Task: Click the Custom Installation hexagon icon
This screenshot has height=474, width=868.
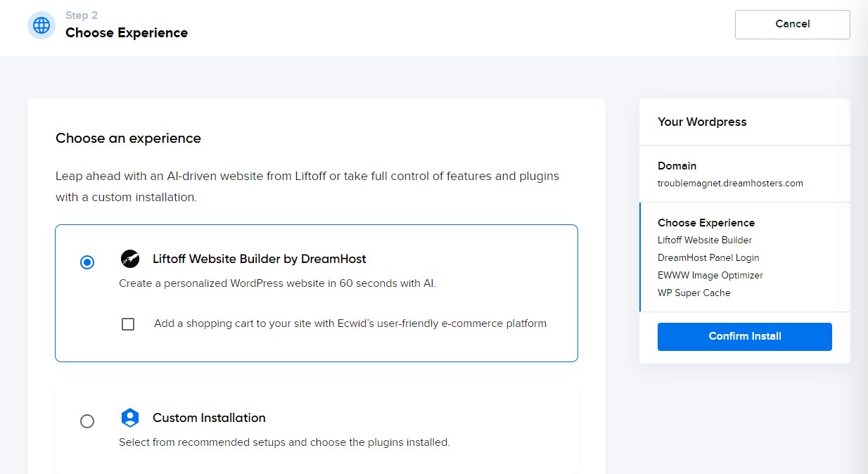Action: (x=130, y=418)
